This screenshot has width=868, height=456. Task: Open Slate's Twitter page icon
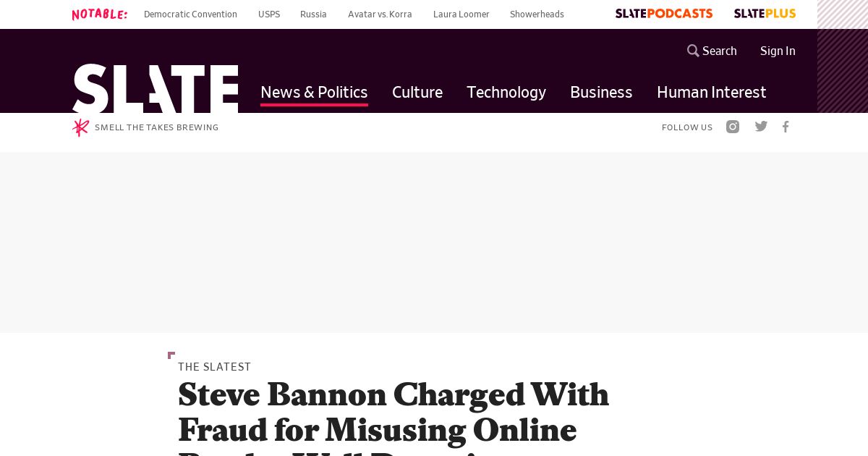coord(761,127)
